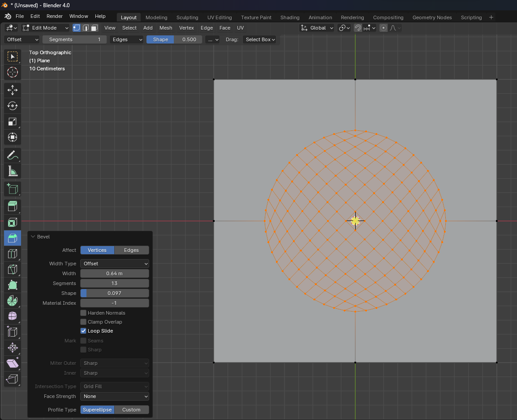The height and width of the screenshot is (420, 517).
Task: Click the Segments count field
Action: 114,283
